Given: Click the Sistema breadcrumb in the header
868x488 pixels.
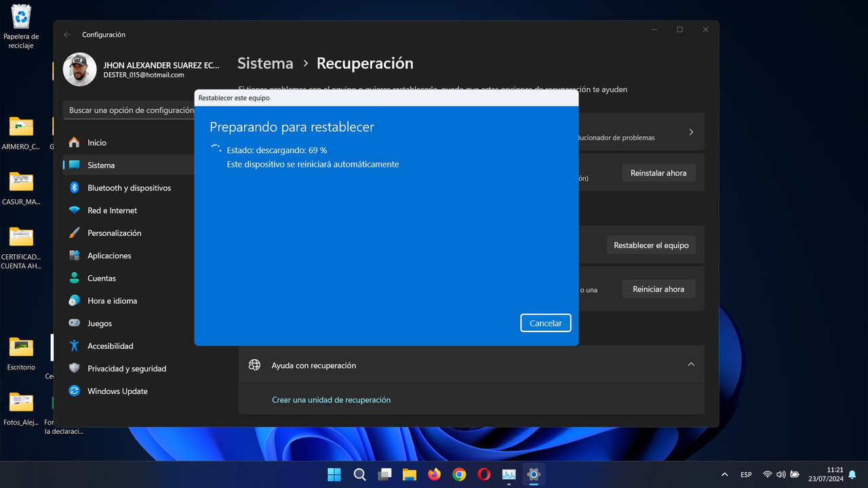Looking at the screenshot, I should [265, 63].
